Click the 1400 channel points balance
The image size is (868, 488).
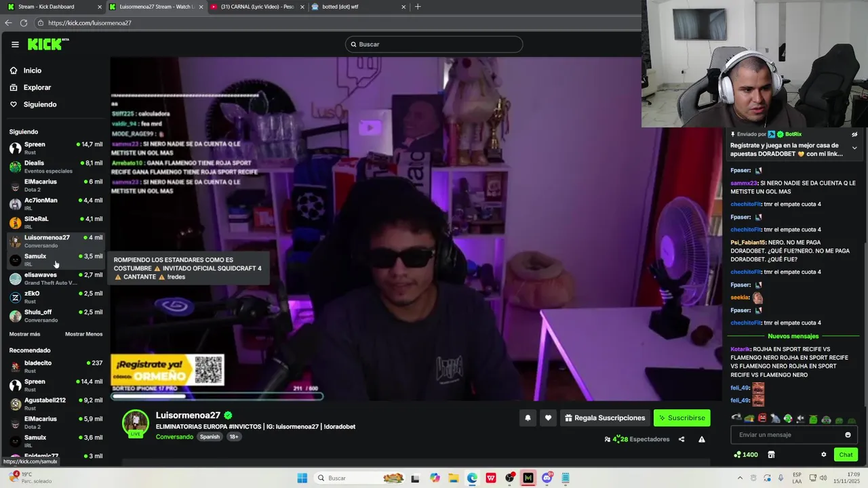point(746,455)
